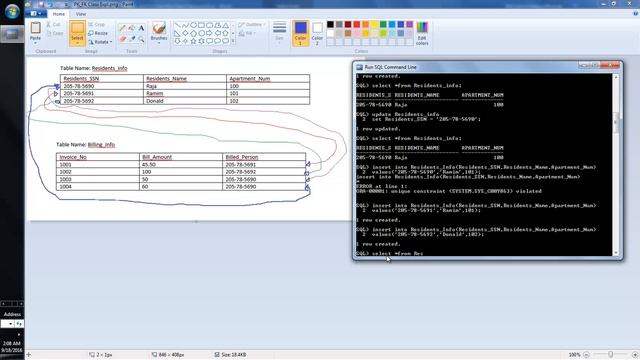
Task: Choose the Six-point star shape
Action: 201,41
